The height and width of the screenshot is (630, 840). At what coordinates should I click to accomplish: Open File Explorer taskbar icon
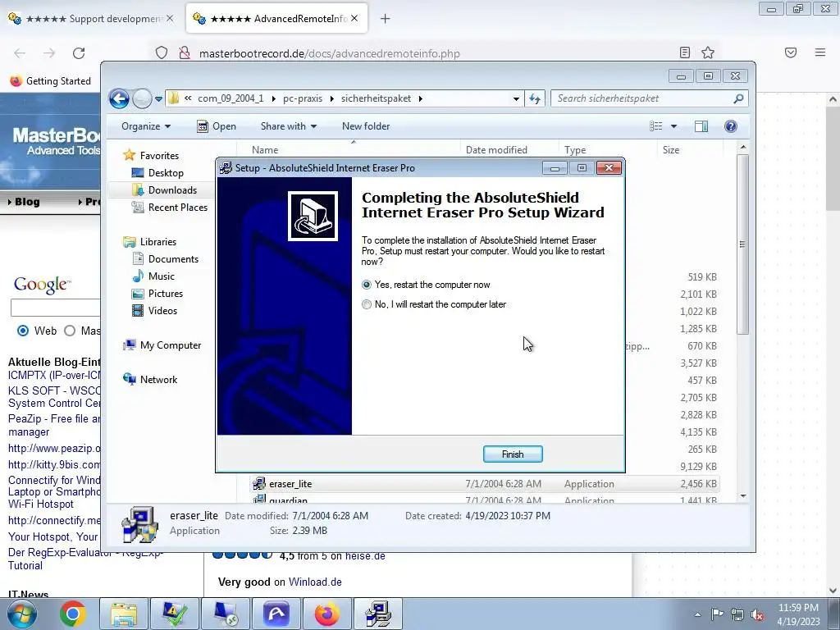point(124,614)
